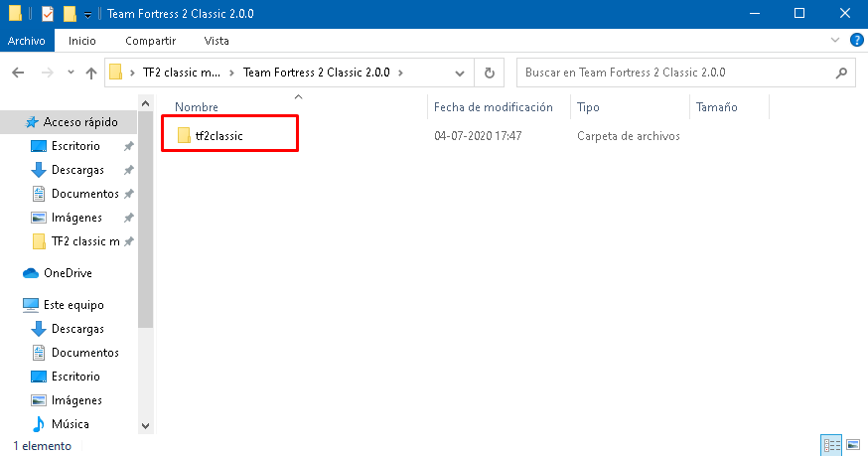This screenshot has width=868, height=456.
Task: Select Este equipo in navigation pane
Action: click(73, 305)
